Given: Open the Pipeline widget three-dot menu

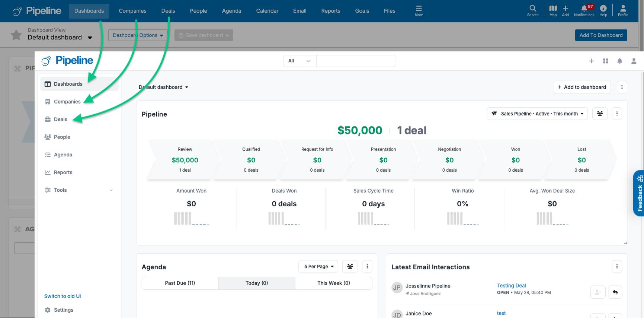Looking at the screenshot, I should 617,114.
